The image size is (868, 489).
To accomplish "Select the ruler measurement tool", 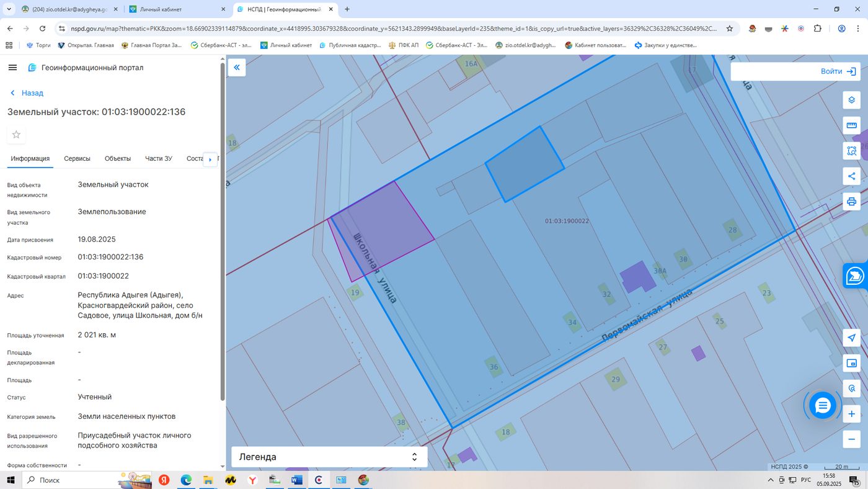I will tap(851, 125).
